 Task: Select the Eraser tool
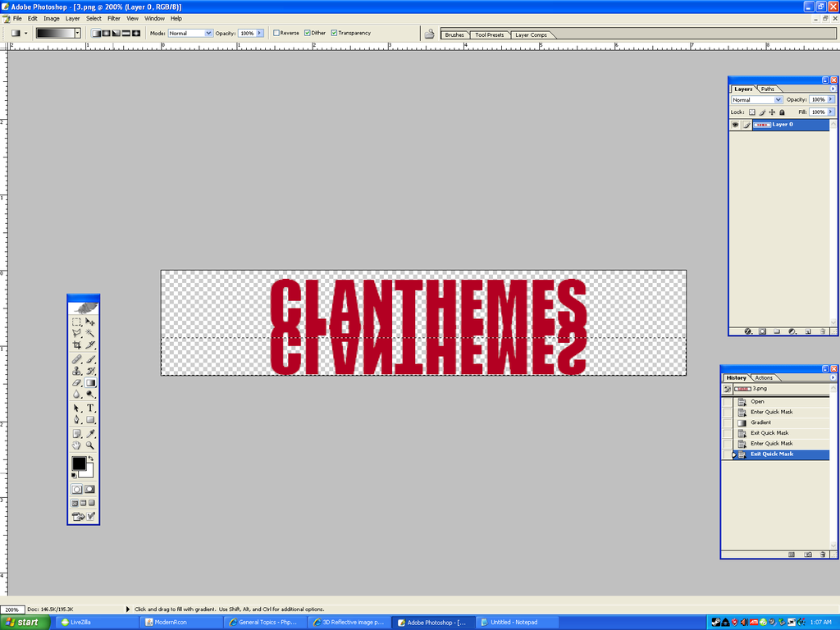click(x=76, y=382)
